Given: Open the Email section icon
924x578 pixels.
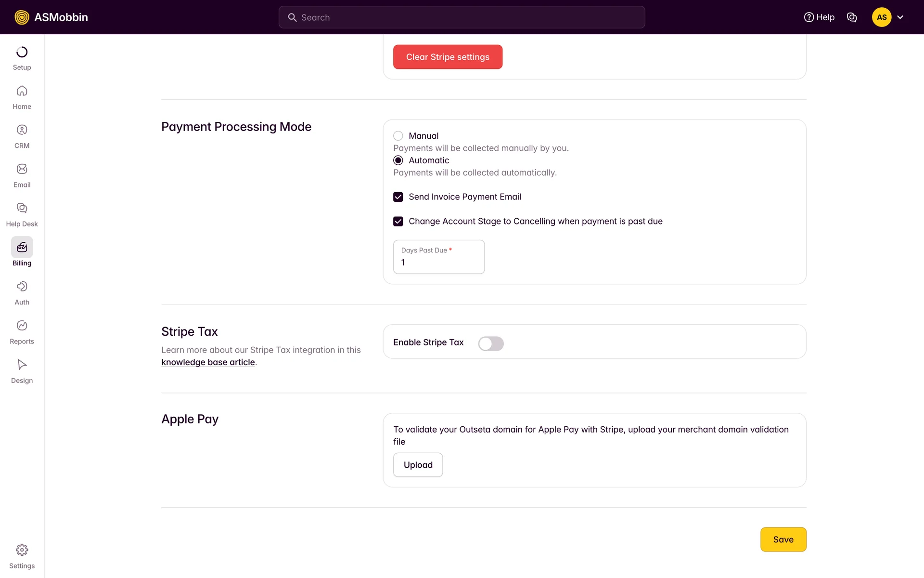Looking at the screenshot, I should tap(22, 169).
